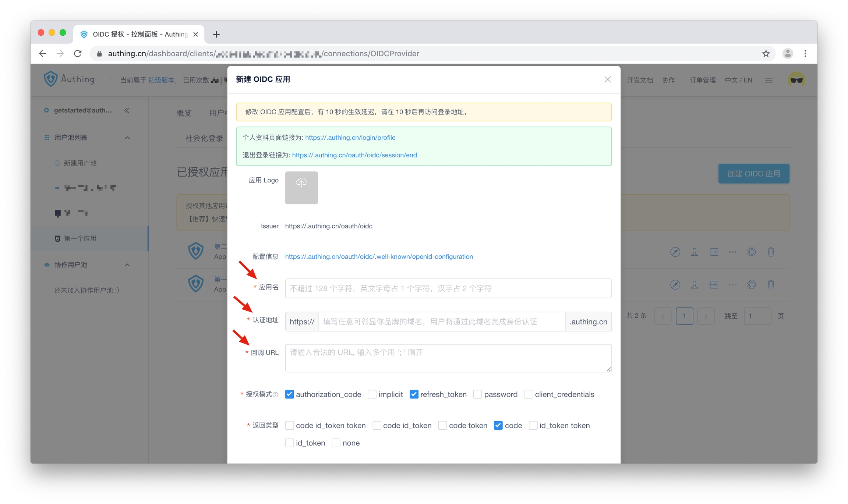Screen dimensions: 848x504
Task: Open the gear settings icon in the second app row
Action: pos(751,284)
